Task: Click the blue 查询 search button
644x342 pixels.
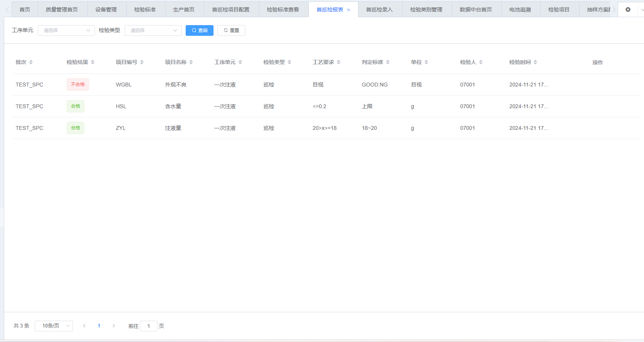Action: [199, 30]
